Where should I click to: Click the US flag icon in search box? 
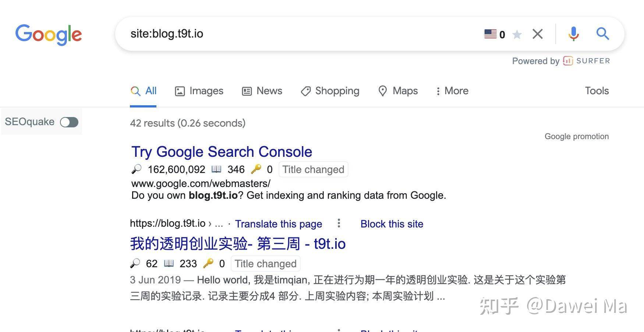coord(490,34)
